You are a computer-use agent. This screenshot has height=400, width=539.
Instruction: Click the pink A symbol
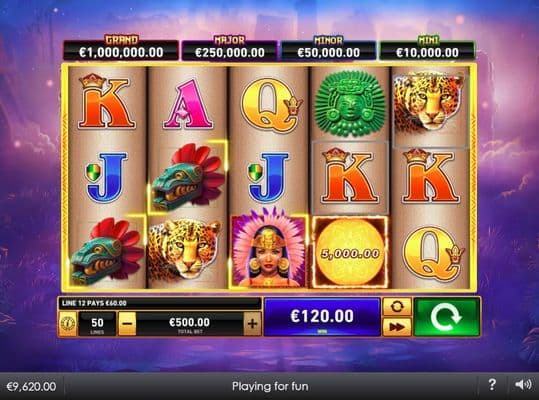(x=188, y=104)
